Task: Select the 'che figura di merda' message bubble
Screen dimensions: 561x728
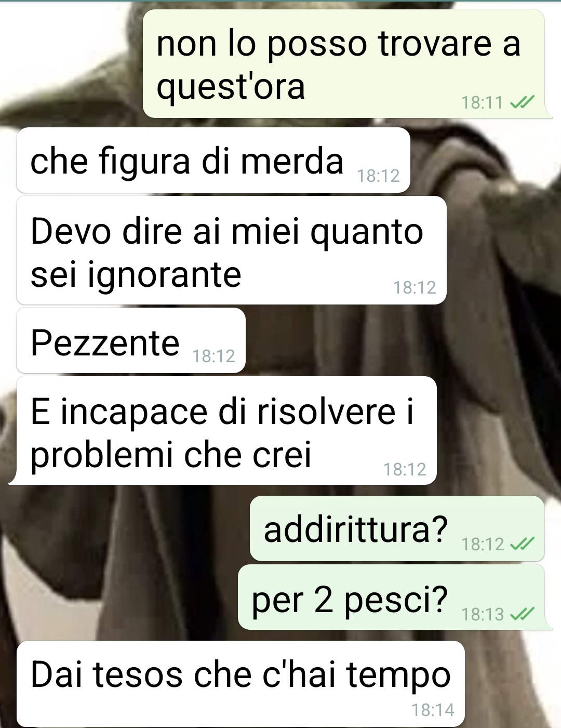Action: coord(213,160)
